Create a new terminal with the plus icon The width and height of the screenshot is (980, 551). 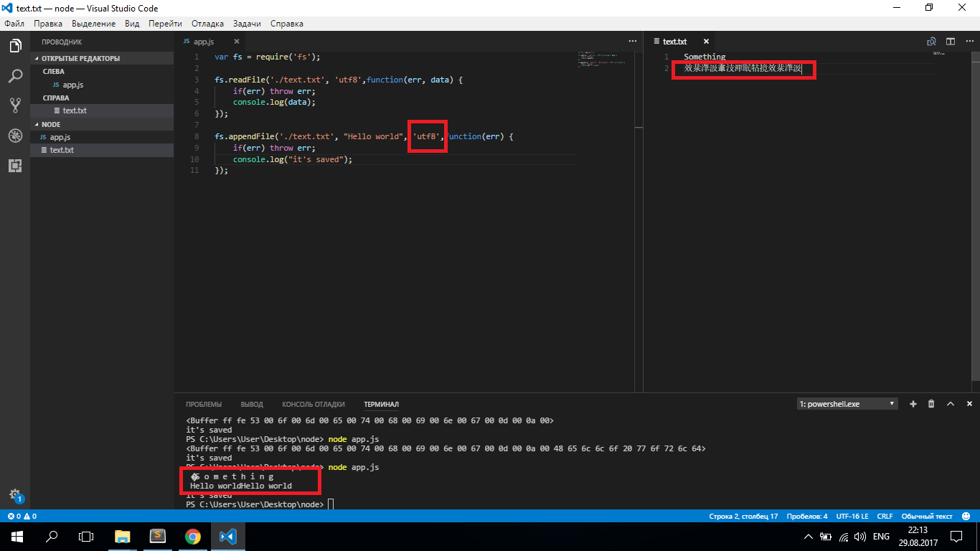[x=913, y=404]
